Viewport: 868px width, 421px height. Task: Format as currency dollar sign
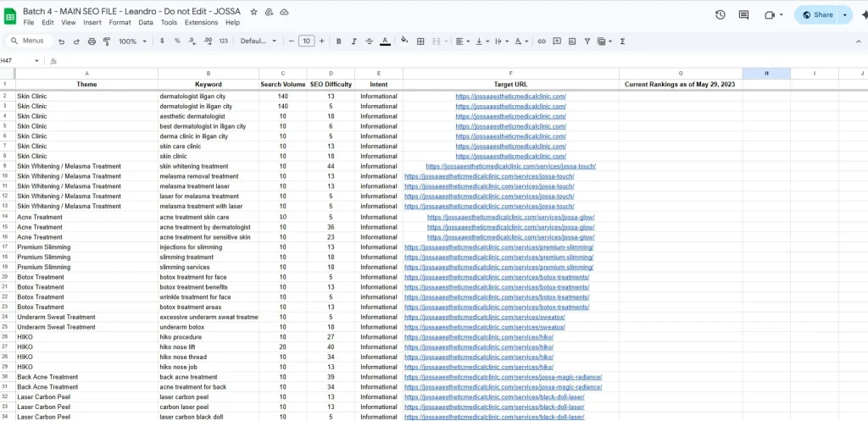coord(162,41)
